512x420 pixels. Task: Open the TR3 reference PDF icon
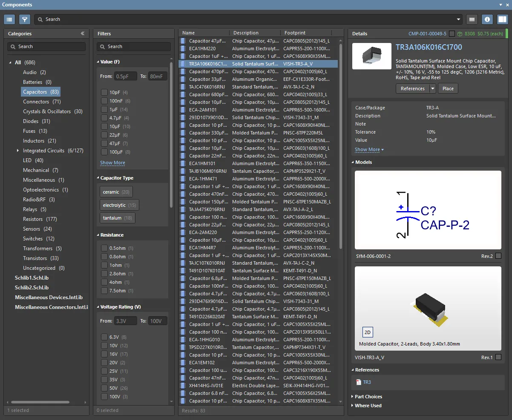pyautogui.click(x=358, y=383)
